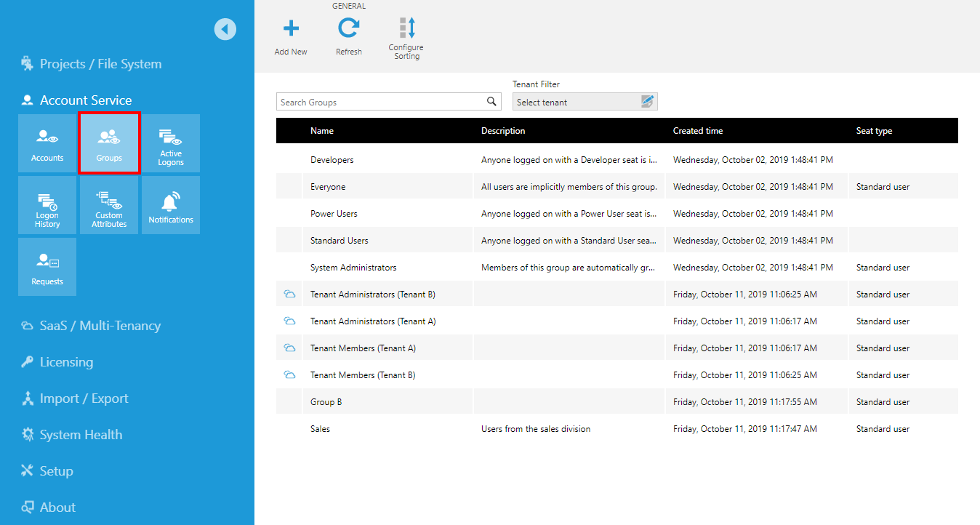The image size is (980, 525).
Task: Click the Developers row's created time
Action: point(753,160)
